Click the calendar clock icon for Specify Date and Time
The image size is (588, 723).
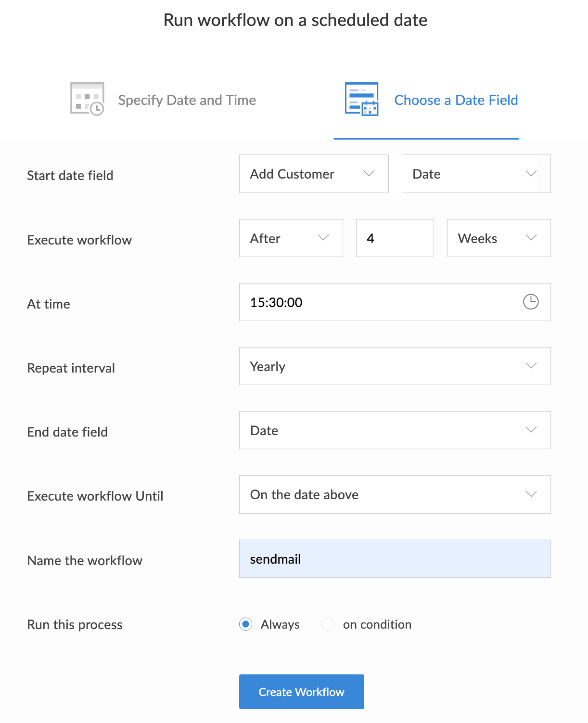87,99
